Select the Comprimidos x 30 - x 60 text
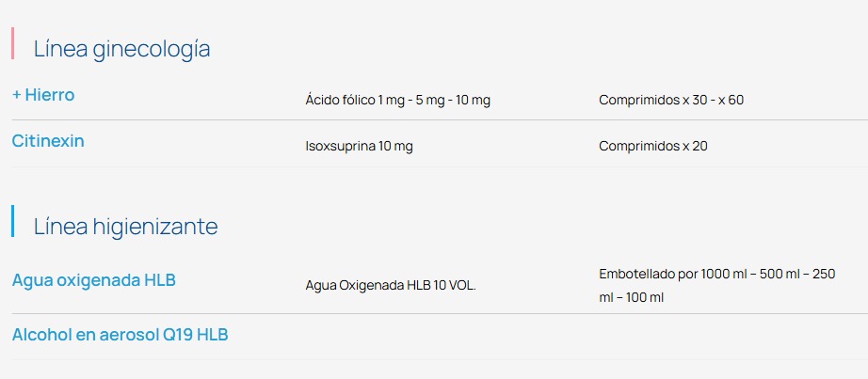The width and height of the screenshot is (868, 379). click(x=671, y=100)
